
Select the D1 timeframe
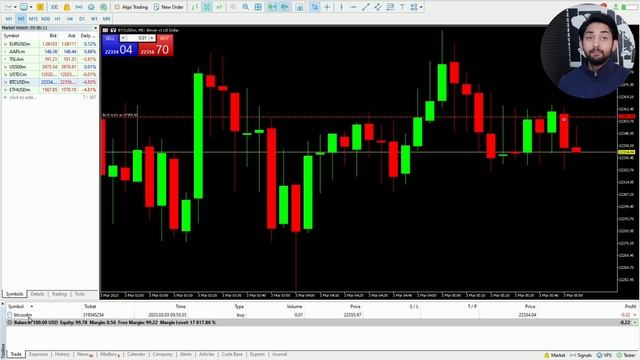82,19
